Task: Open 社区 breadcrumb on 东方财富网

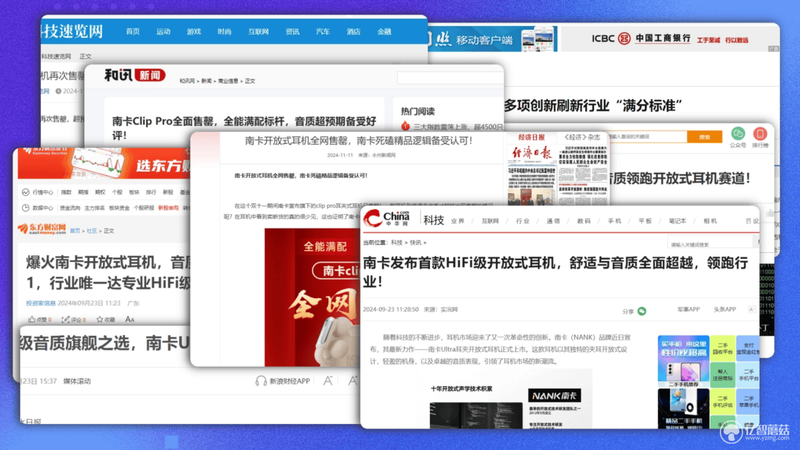Action: coord(92,231)
